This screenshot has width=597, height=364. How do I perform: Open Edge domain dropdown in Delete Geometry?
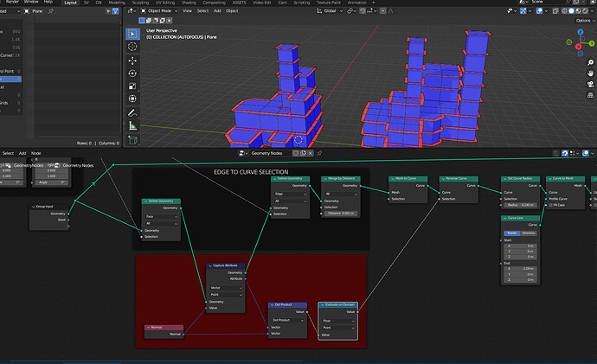click(x=290, y=194)
